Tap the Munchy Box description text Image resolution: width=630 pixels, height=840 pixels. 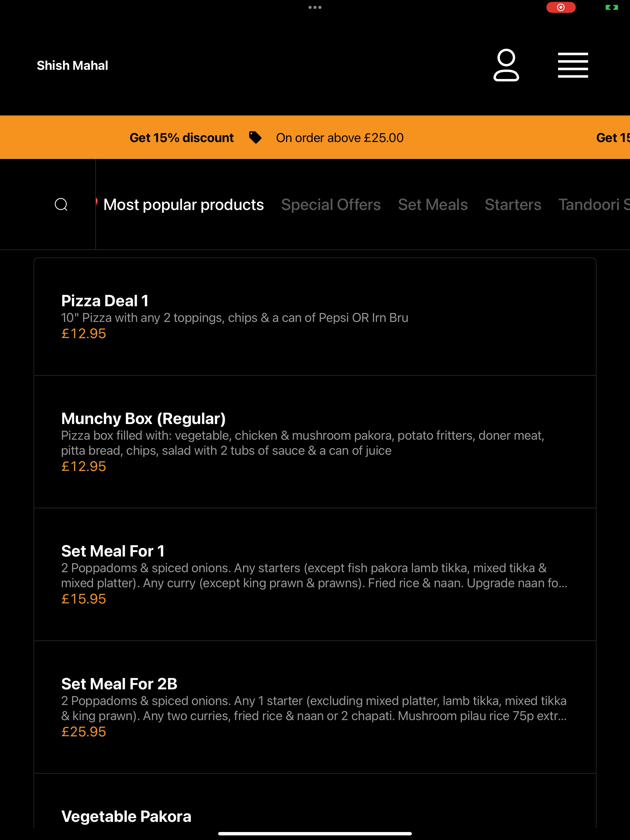(303, 443)
